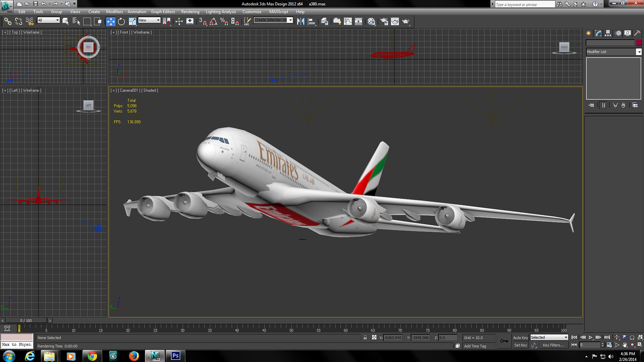Click the Render Setup icon
644x362 pixels.
(384, 21)
